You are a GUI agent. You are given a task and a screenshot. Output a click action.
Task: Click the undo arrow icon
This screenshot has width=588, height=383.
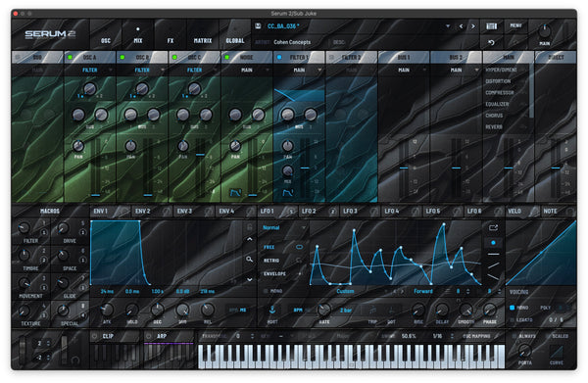[x=491, y=42]
